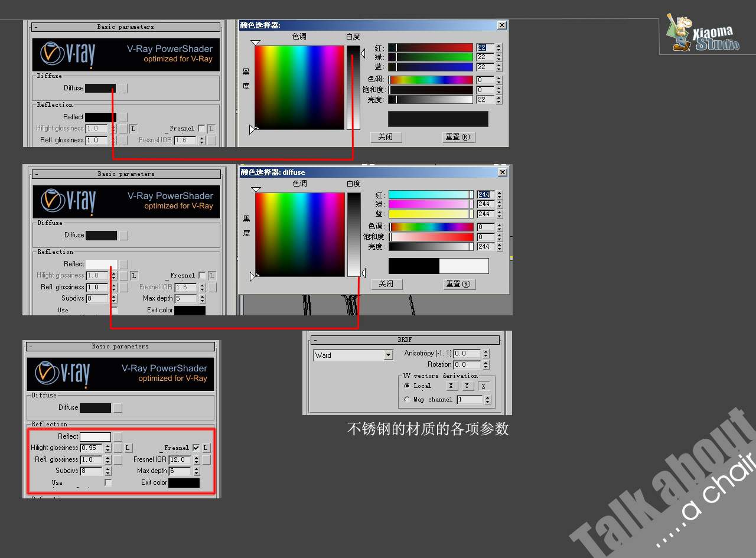Click the Diffuse color swatch in the panel with Fresnel IOR 12.0

[x=95, y=407]
